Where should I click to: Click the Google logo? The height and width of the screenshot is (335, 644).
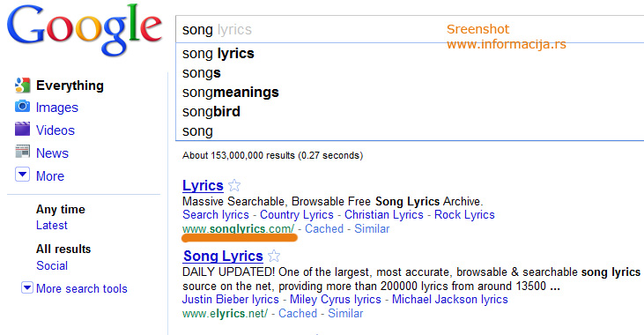pyautogui.click(x=85, y=31)
